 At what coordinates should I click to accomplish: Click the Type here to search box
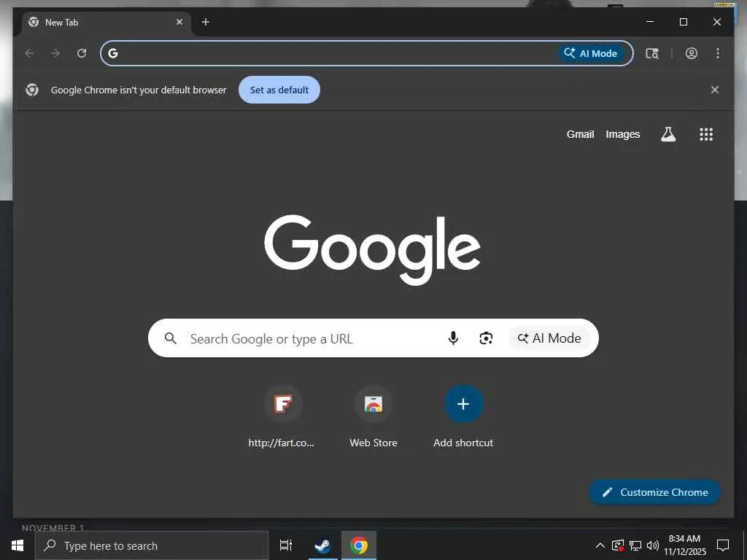[152, 545]
